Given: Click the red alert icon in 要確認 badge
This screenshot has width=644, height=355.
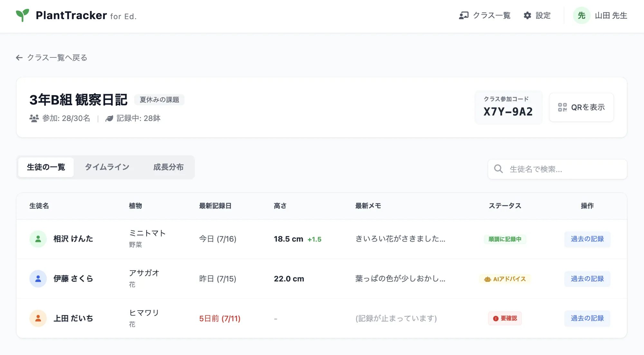Looking at the screenshot, I should (496, 319).
